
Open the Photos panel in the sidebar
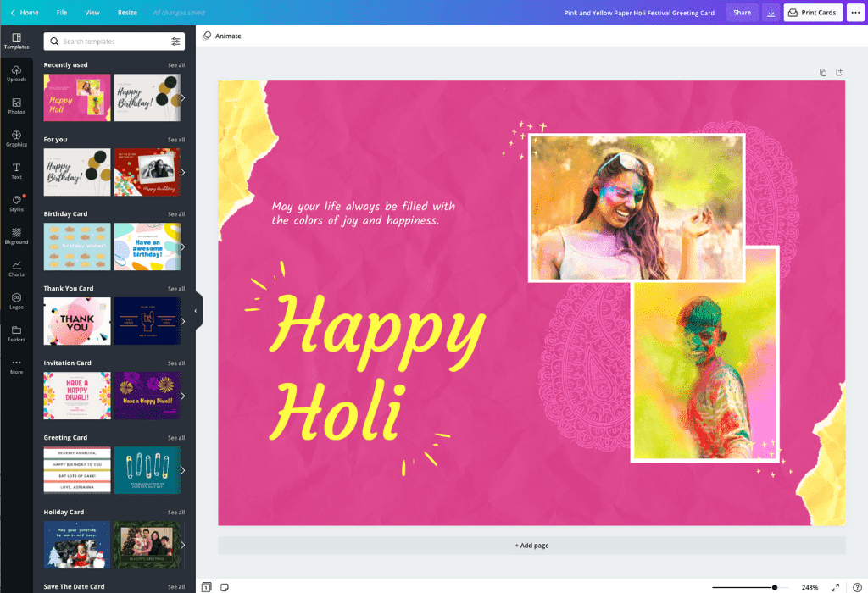pos(16,108)
